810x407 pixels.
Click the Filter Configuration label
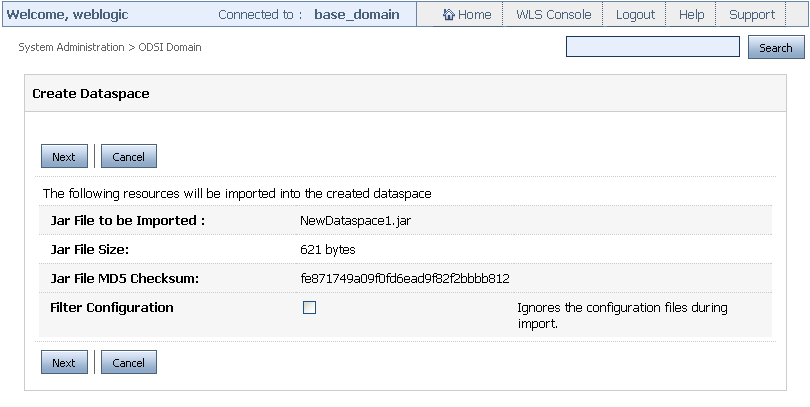[112, 308]
